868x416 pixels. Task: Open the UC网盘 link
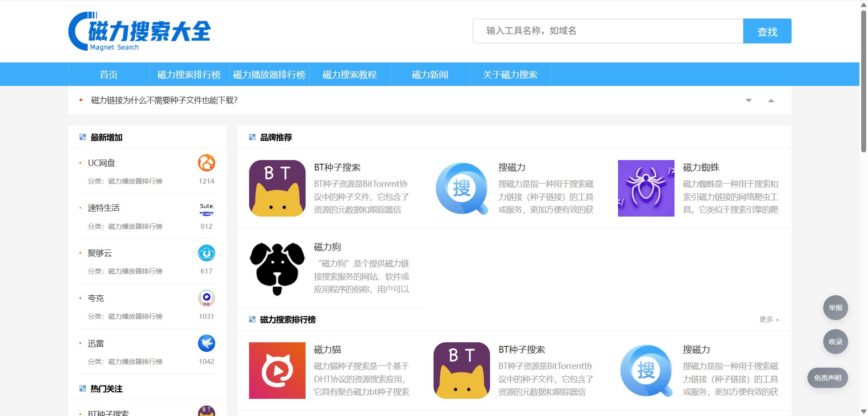pos(101,163)
